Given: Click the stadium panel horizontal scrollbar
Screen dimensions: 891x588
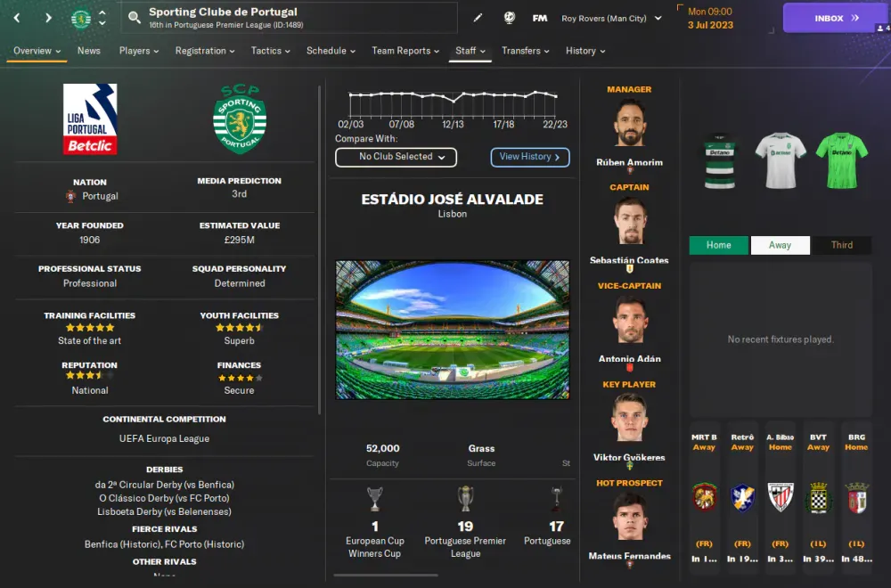Looking at the screenshot, I should pos(386,575).
